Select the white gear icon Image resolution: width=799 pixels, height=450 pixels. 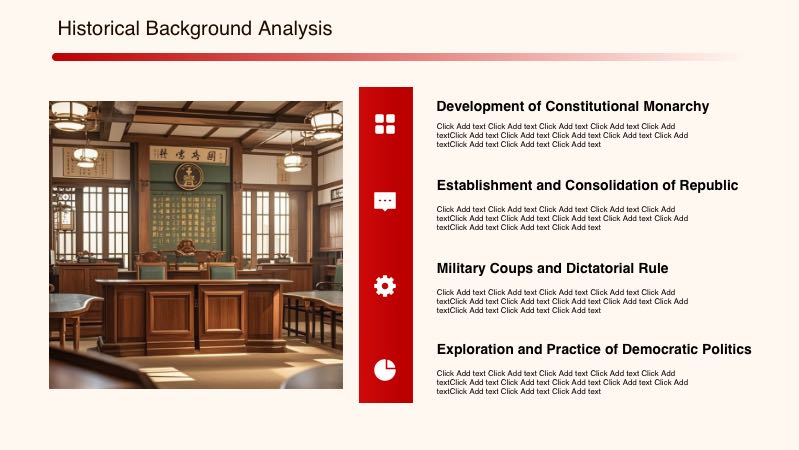coord(385,286)
